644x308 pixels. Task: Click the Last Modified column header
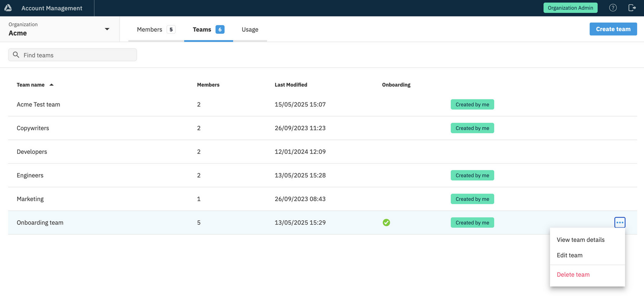(291, 85)
